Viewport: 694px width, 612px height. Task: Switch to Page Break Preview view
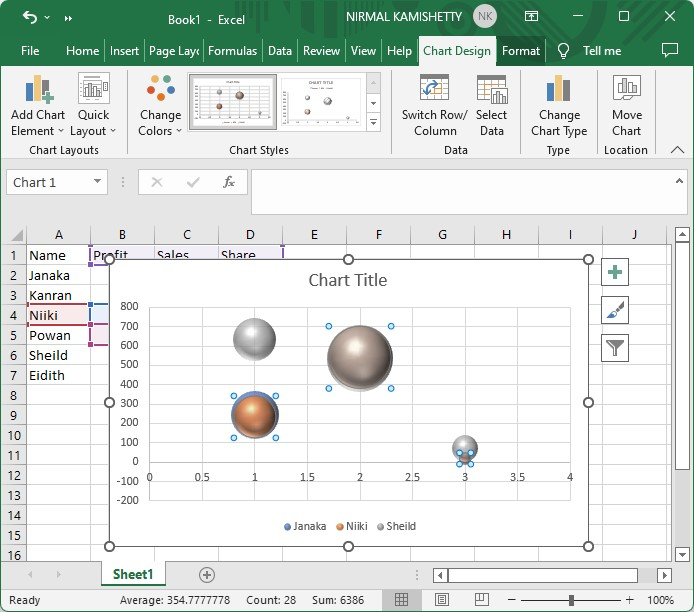coord(485,600)
